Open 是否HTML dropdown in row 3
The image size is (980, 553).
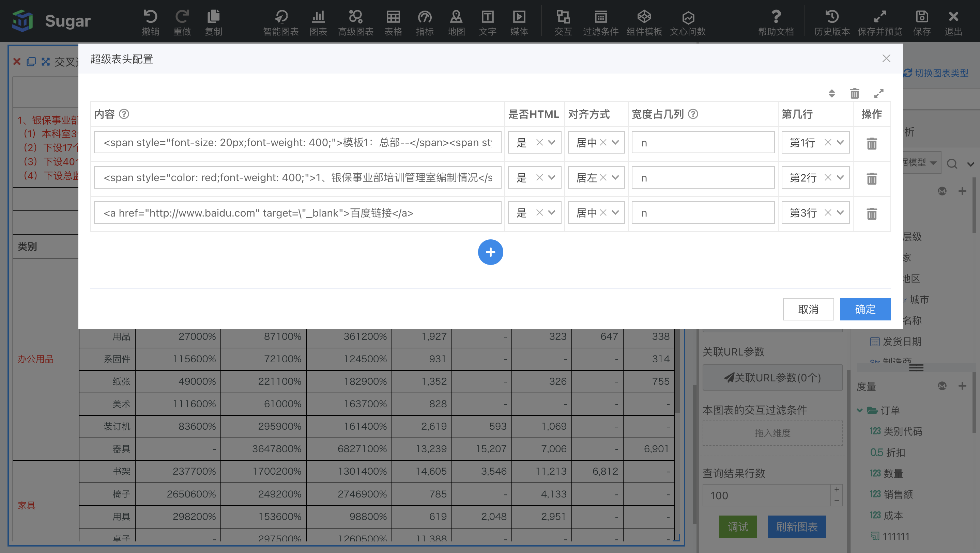[552, 212]
